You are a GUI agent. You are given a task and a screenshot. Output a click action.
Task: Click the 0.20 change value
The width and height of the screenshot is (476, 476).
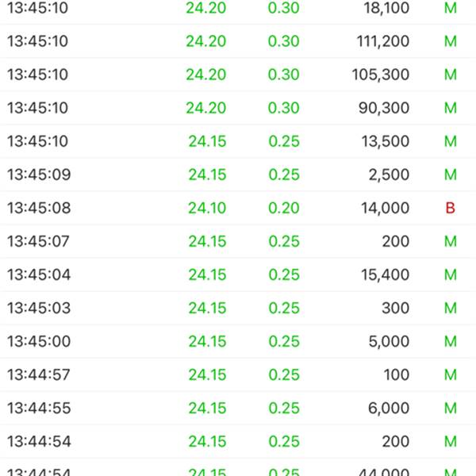click(284, 208)
